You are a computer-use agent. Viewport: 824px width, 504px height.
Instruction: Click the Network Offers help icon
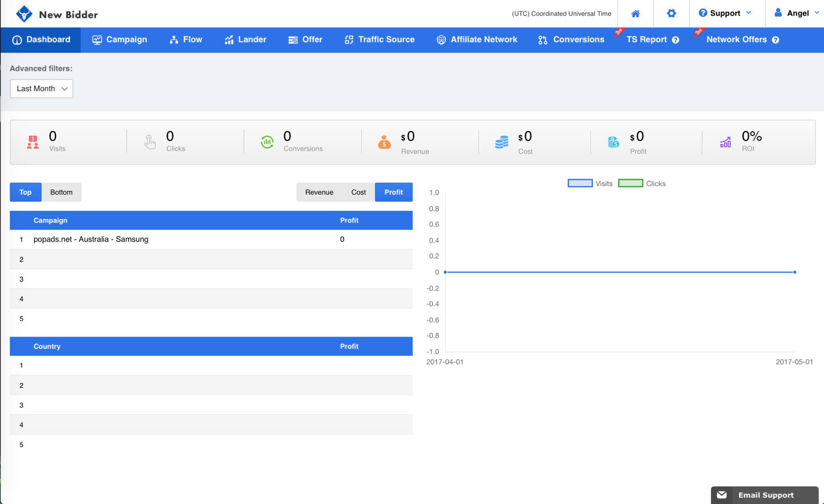775,40
